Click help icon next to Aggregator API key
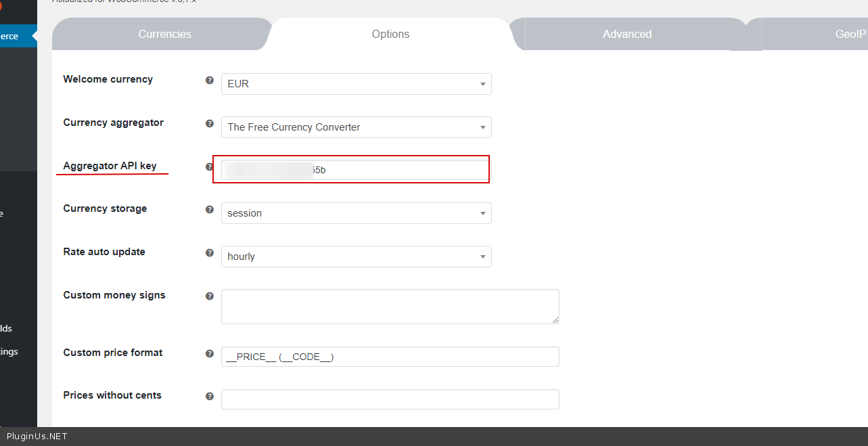Screen dimensions: 868x446 pyautogui.click(x=210, y=166)
